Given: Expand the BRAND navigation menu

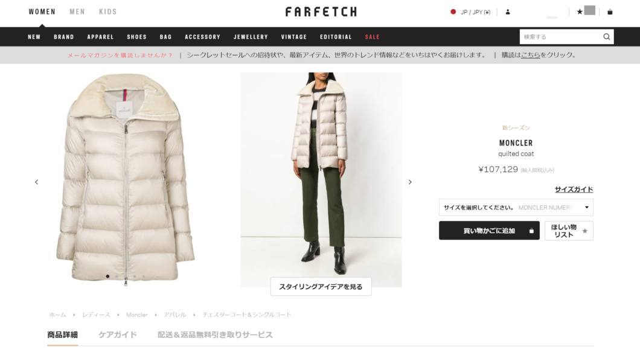Looking at the screenshot, I should [x=64, y=37].
